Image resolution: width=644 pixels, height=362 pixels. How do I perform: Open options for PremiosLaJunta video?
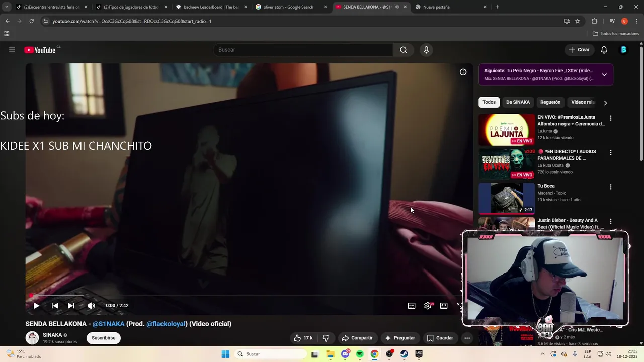tap(611, 118)
